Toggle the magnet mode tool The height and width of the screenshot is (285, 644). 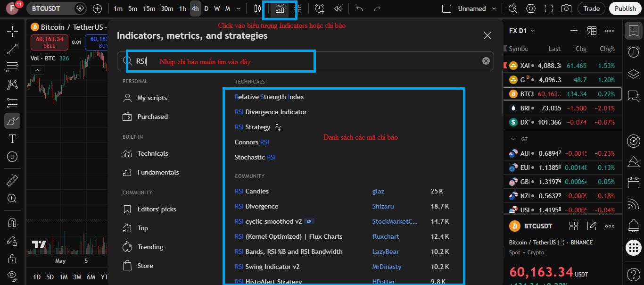(x=12, y=222)
